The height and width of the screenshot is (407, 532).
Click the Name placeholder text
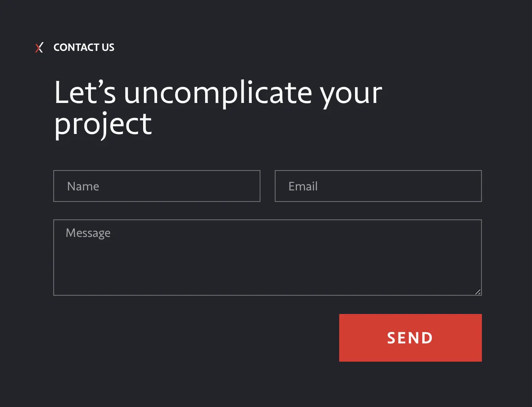83,186
